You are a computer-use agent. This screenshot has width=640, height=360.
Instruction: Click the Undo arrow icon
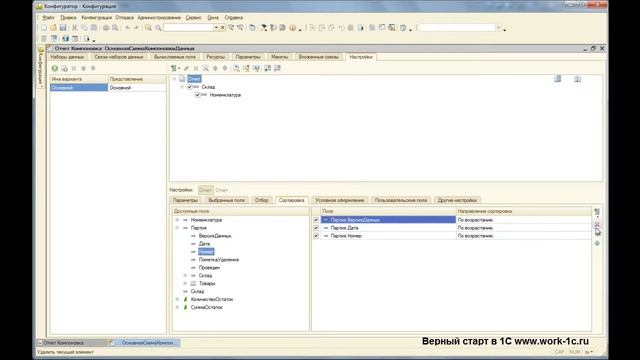coord(127,28)
